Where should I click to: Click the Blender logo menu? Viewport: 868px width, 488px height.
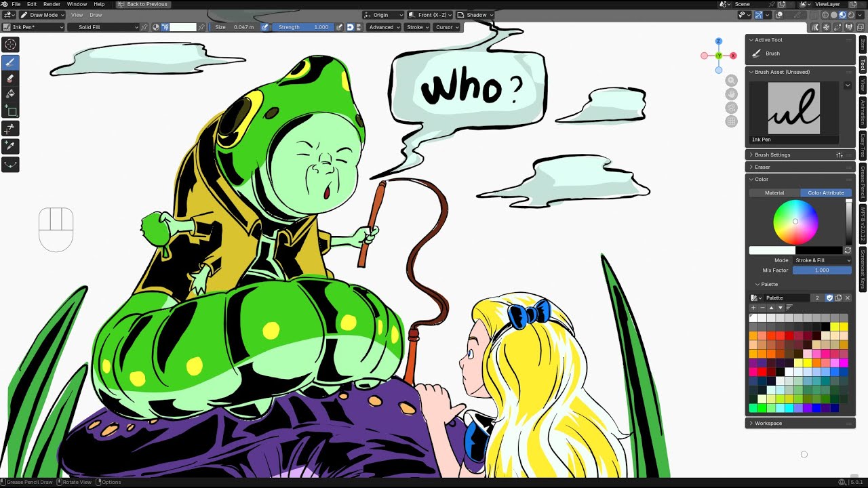pyautogui.click(x=5, y=4)
